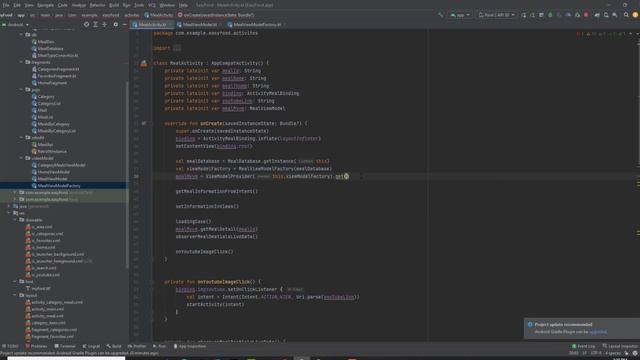Image resolution: width=640 pixels, height=360 pixels.
Task: Open the Pixel device selector dropdown
Action: click(x=497, y=15)
